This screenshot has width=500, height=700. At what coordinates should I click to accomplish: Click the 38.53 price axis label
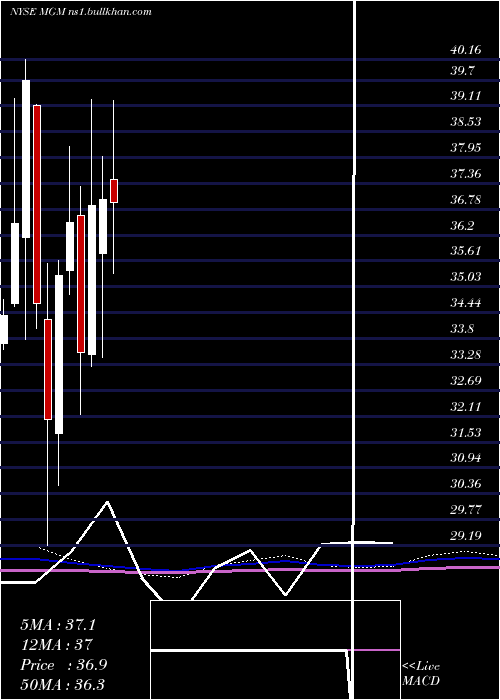tap(466, 121)
